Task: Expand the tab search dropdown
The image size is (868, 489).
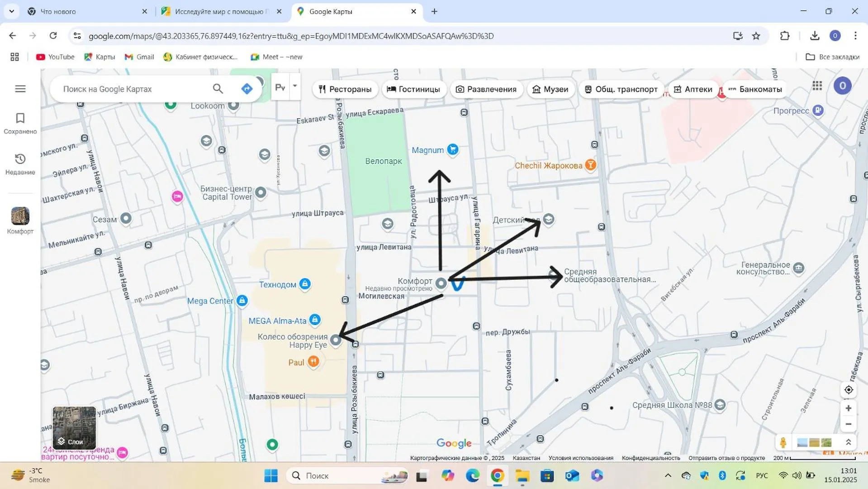Action: [11, 11]
